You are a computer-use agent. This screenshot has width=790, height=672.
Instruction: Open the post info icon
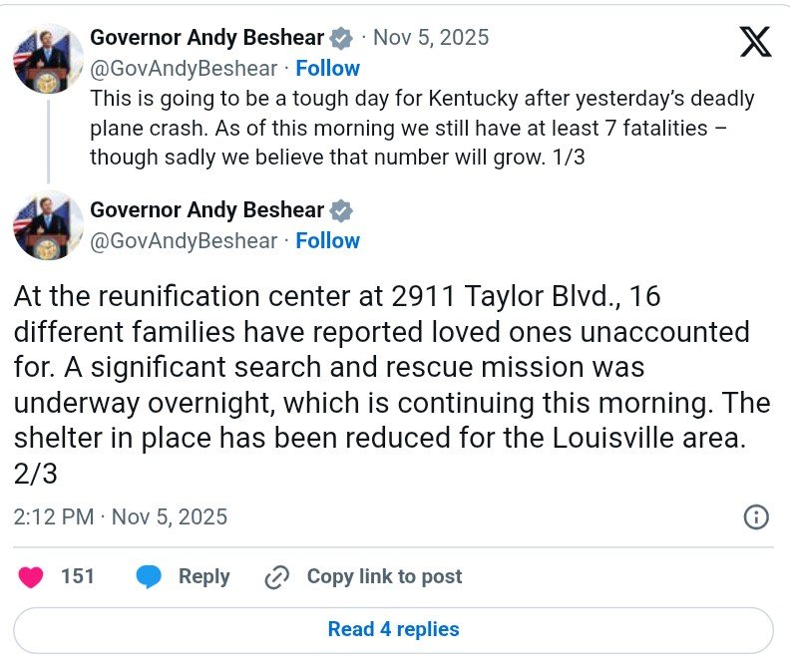(x=756, y=516)
